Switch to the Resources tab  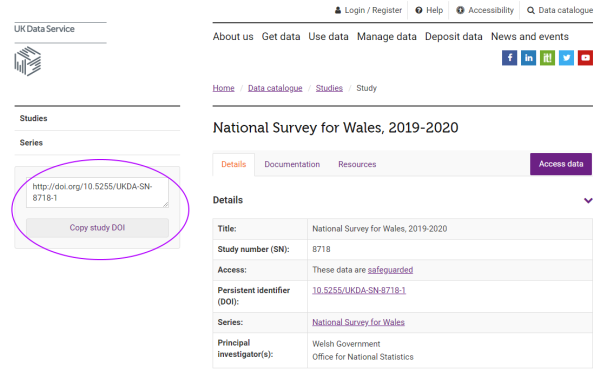click(357, 164)
